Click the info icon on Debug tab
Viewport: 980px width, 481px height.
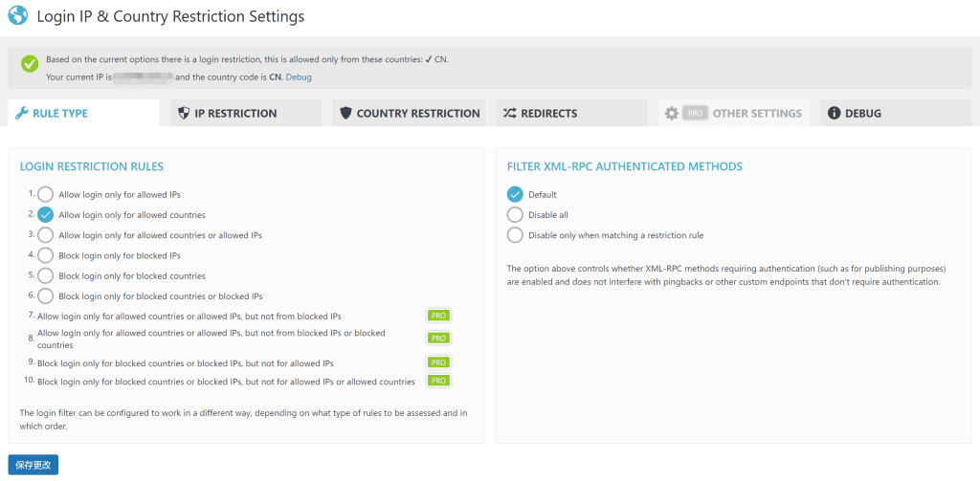(x=835, y=113)
